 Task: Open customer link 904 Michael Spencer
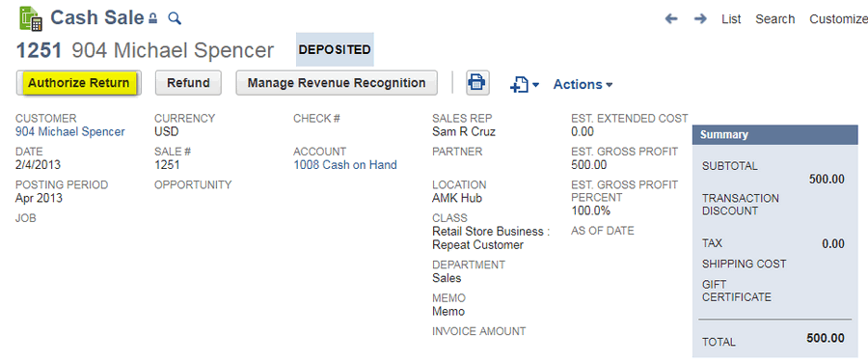click(70, 132)
